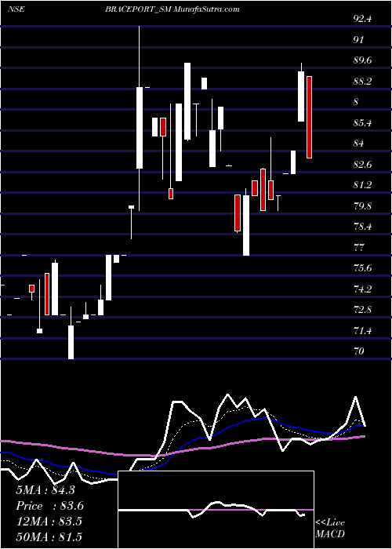Click the MACD inset panel
Screen dimensions: 392x549
point(216,510)
